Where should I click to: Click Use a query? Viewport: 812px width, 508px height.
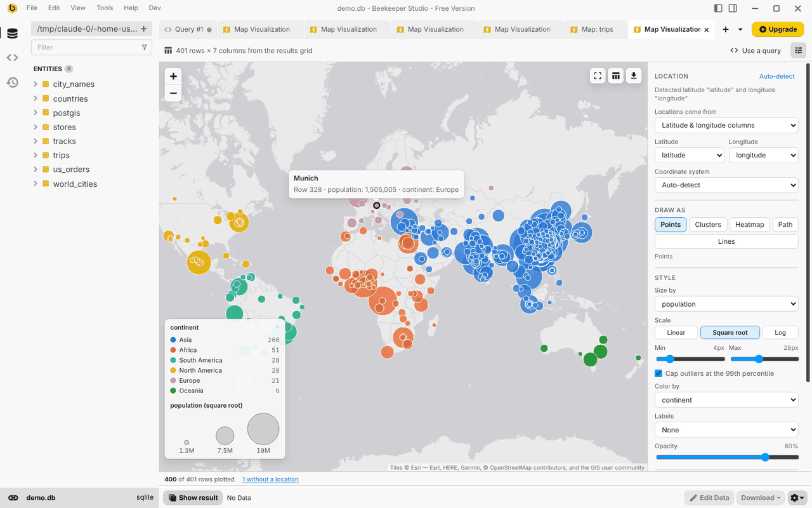pyautogui.click(x=756, y=51)
